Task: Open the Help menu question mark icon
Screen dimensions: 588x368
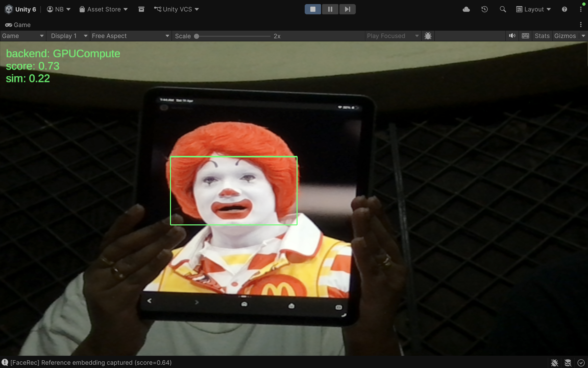Action: [565, 9]
